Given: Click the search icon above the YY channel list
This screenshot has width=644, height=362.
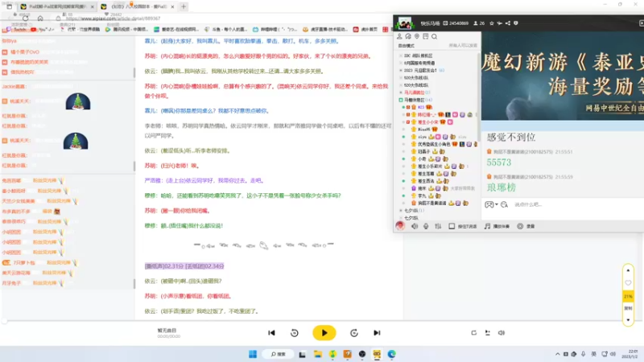Looking at the screenshot, I should coord(434,36).
